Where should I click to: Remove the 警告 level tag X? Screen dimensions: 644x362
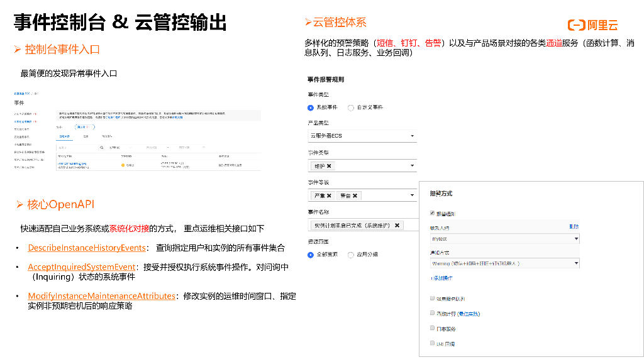355,195
